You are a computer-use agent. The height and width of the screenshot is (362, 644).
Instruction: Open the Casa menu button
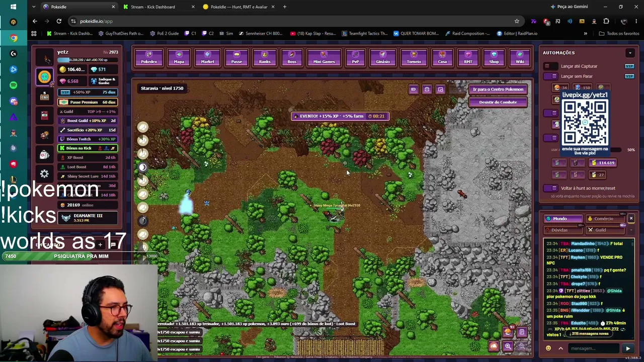442,58
